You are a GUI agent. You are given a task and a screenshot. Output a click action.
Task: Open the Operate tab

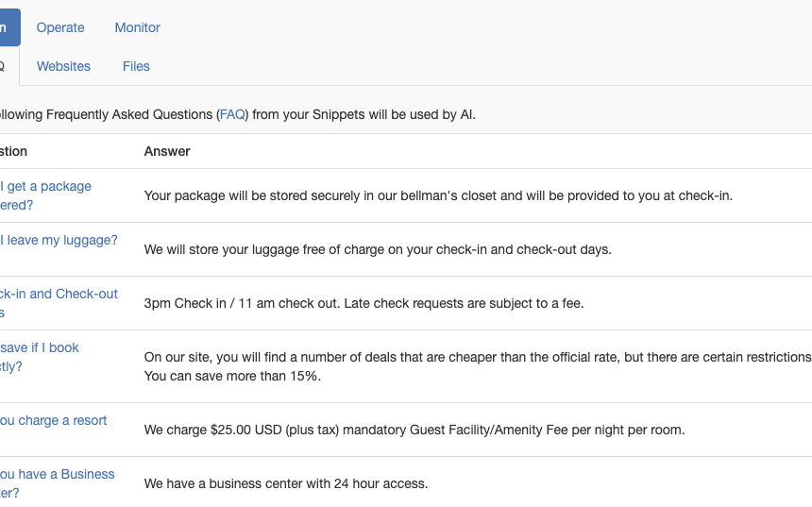pyautogui.click(x=60, y=27)
